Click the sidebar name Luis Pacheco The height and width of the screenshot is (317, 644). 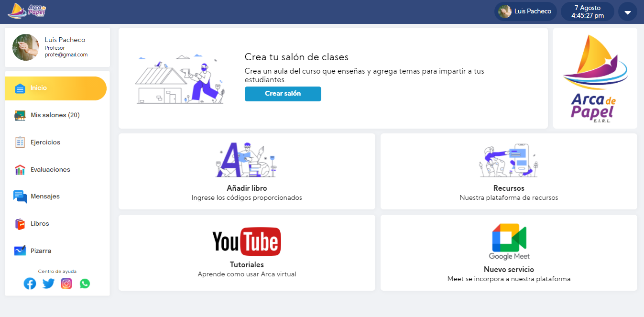tap(65, 40)
